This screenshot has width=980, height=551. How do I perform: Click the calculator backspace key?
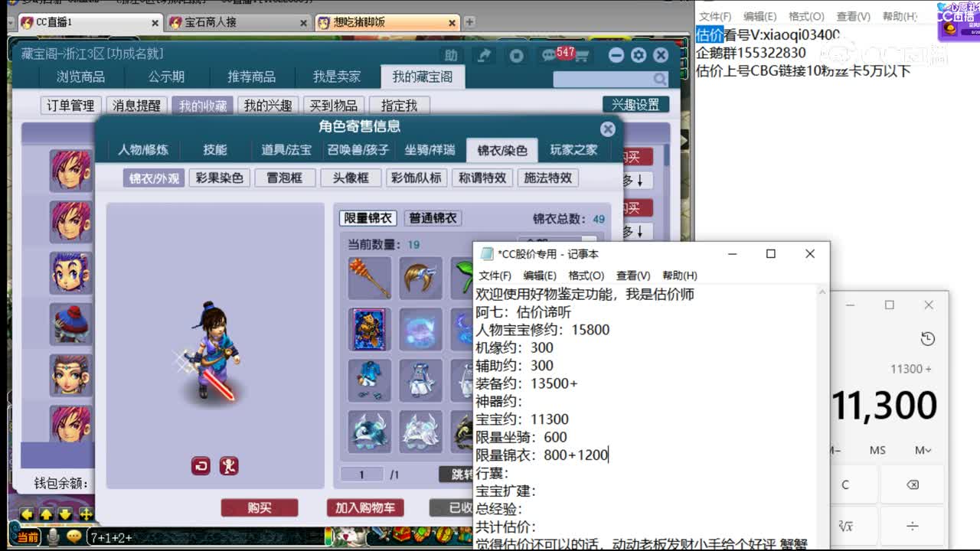tap(912, 484)
